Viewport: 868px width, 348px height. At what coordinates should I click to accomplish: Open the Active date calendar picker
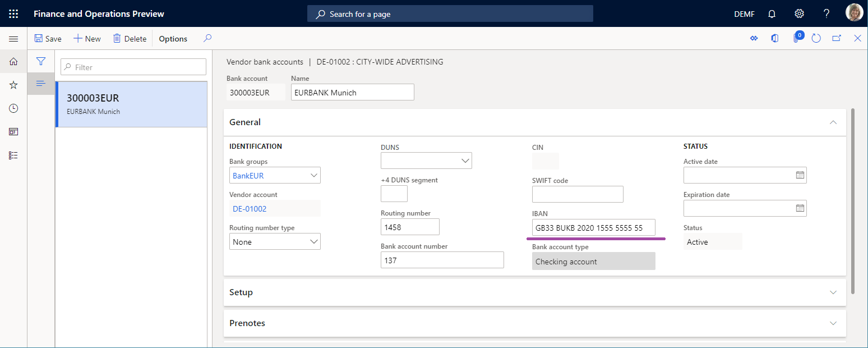coord(800,175)
